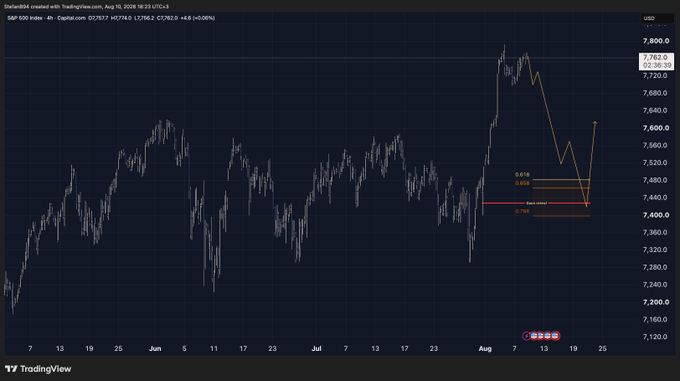Click the 5 date label on time axis
This screenshot has height=381, width=680.
(x=184, y=348)
